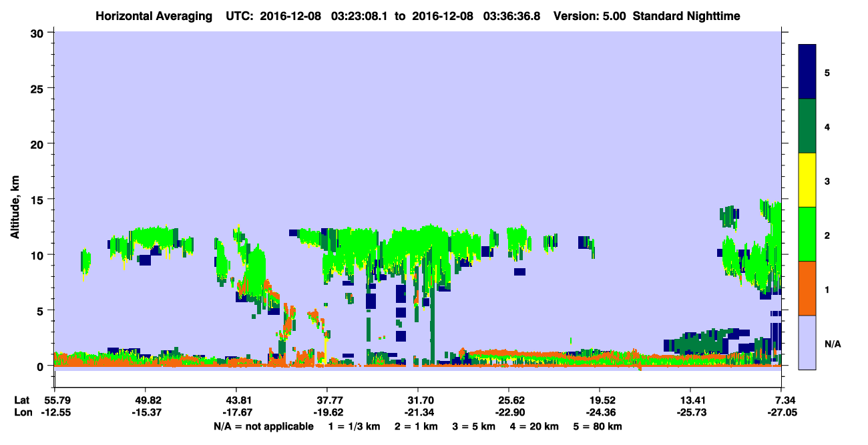Click the bright green colorbar segment labeled 2
Viewport: 868px width, 445px height.
[x=807, y=234]
